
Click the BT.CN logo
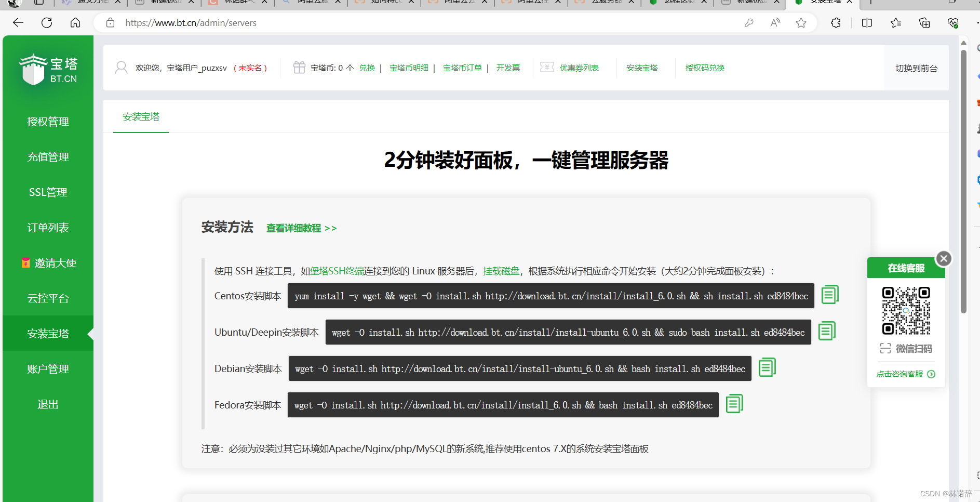coord(48,70)
